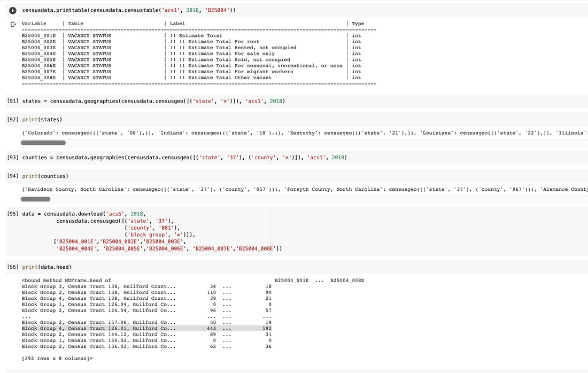
Task: Select cell 91 defining states
Action: pos(296,101)
